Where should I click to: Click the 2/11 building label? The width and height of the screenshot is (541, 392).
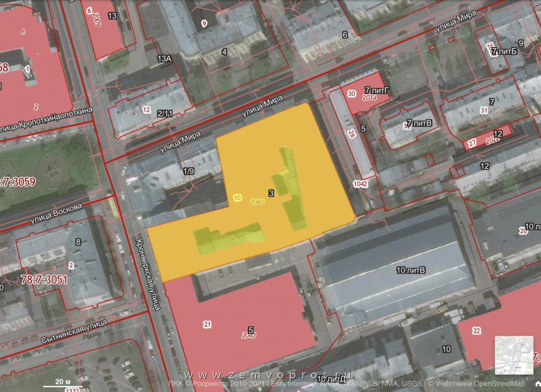click(164, 114)
